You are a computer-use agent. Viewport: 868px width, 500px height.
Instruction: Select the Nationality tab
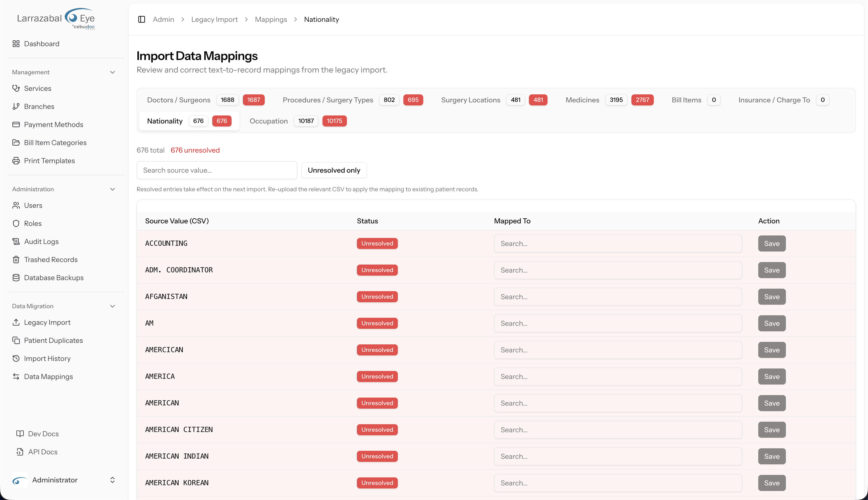point(189,121)
